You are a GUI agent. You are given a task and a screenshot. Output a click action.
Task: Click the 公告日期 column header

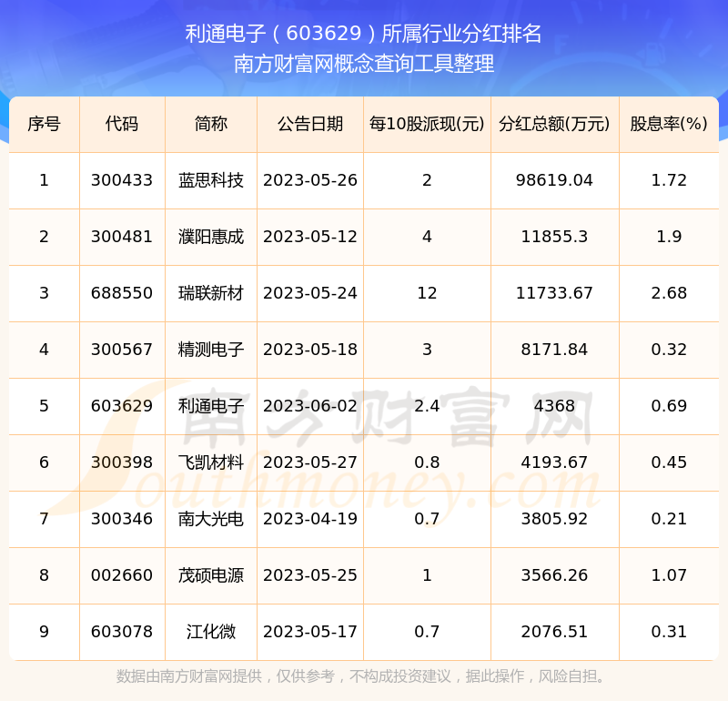tap(310, 124)
